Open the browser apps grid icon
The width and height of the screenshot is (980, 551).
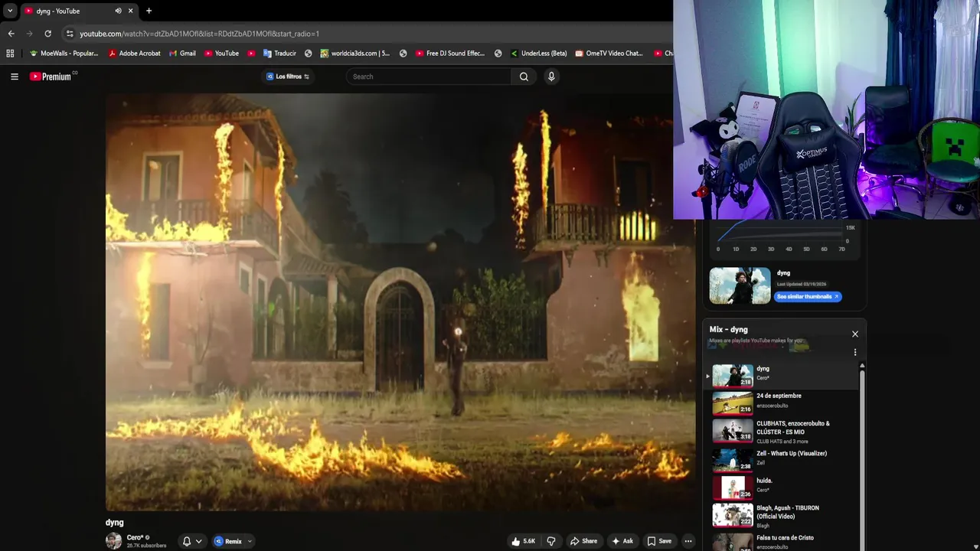pyautogui.click(x=10, y=54)
